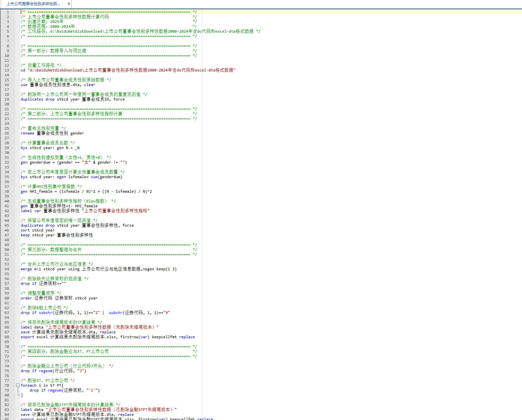This screenshot has height=420, width=522.
Task: Place cursor on merge m:1 stkcd year line
Action: tap(99, 269)
